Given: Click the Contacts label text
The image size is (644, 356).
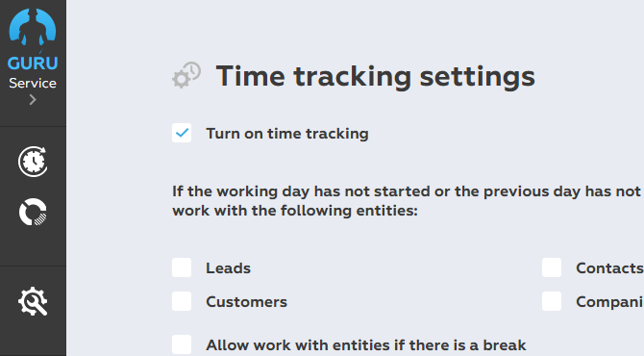Looking at the screenshot, I should point(610,268).
